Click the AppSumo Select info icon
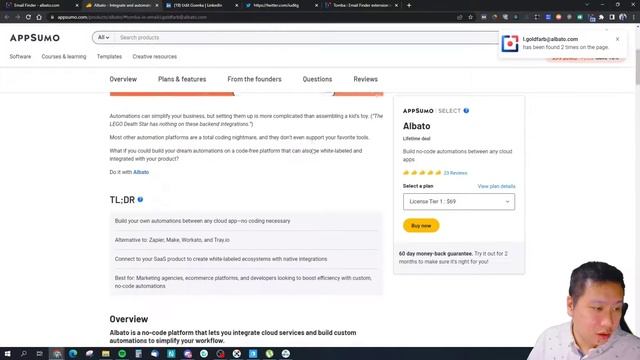This screenshot has width=640, height=360. pos(466,111)
